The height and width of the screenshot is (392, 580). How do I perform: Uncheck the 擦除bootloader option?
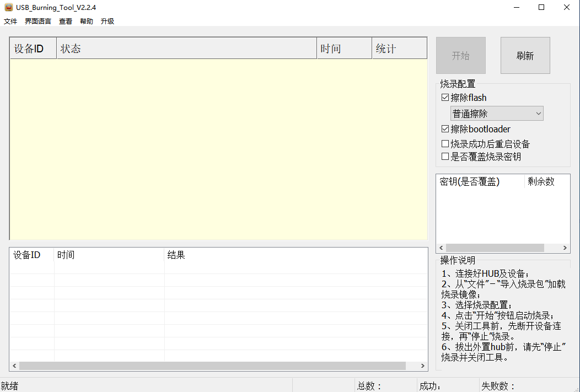[x=445, y=129]
